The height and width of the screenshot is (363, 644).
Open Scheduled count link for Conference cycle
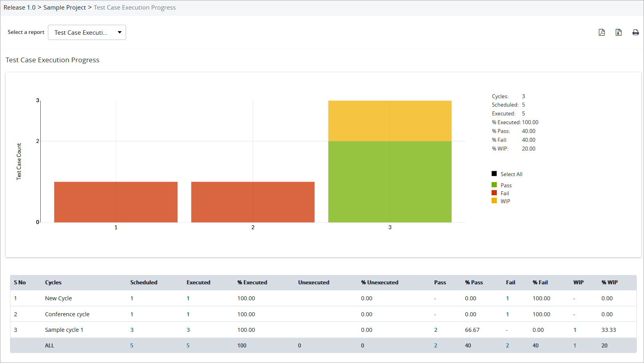[132, 314]
